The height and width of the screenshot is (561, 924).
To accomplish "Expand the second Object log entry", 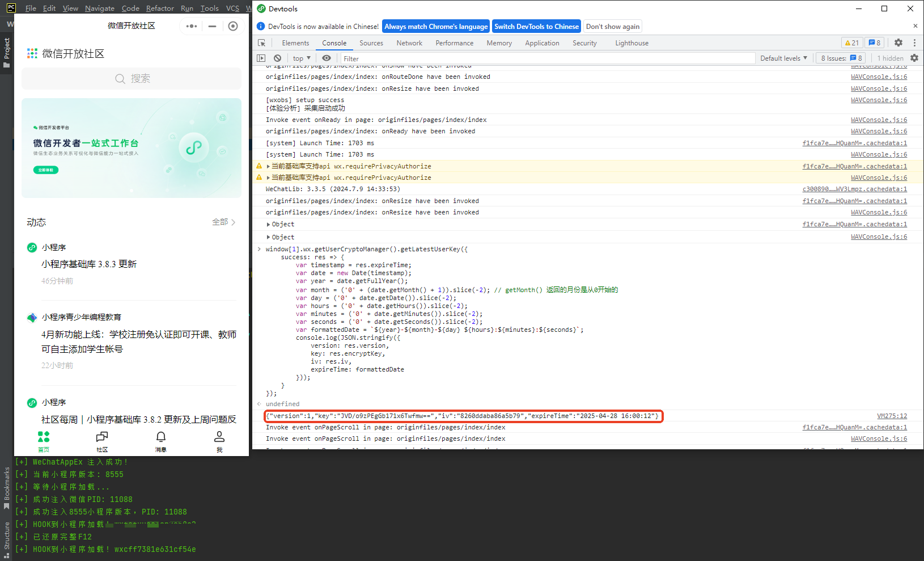I will click(x=268, y=237).
